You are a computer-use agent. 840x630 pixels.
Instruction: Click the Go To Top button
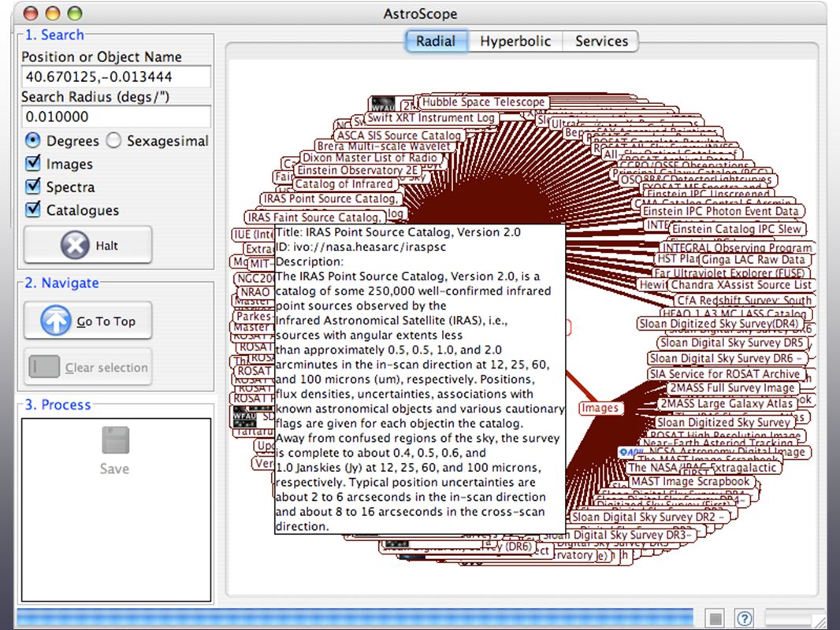coord(87,321)
